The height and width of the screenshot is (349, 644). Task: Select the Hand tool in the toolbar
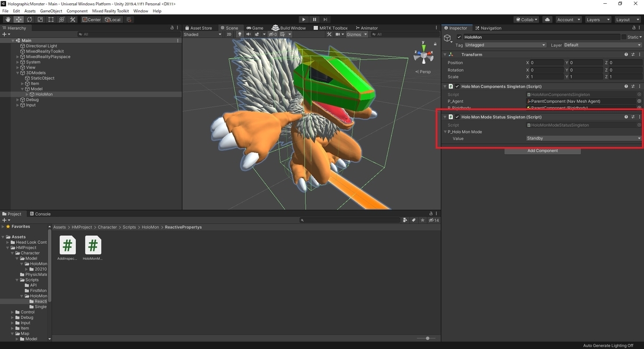pyautogui.click(x=8, y=19)
